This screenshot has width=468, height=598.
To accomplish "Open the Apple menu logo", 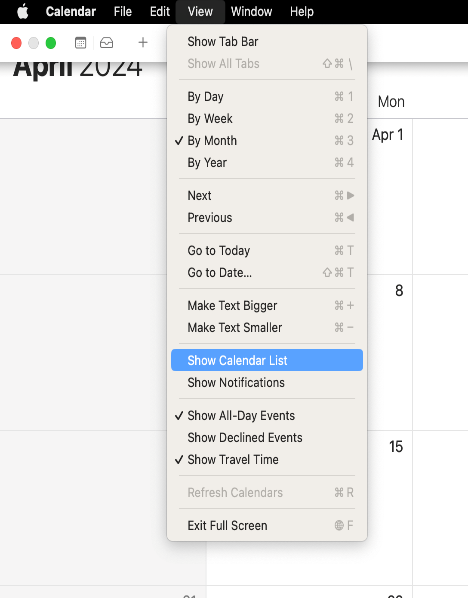I will pyautogui.click(x=23, y=11).
